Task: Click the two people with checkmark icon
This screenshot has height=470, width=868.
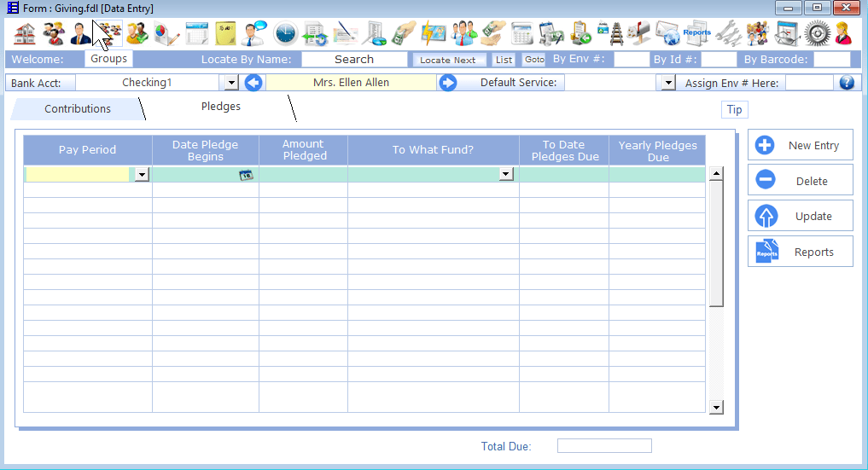Action: [x=137, y=34]
